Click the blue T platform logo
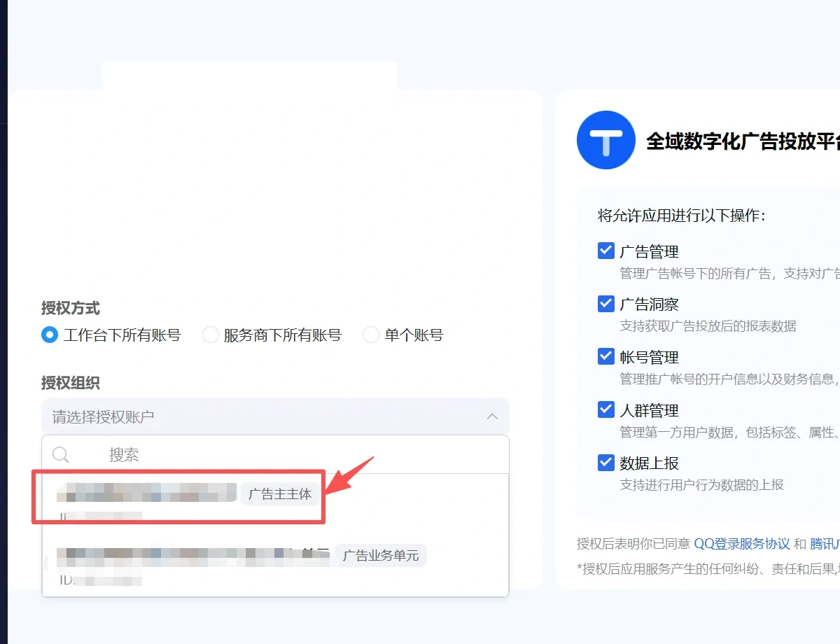This screenshot has height=644, width=840. (605, 140)
